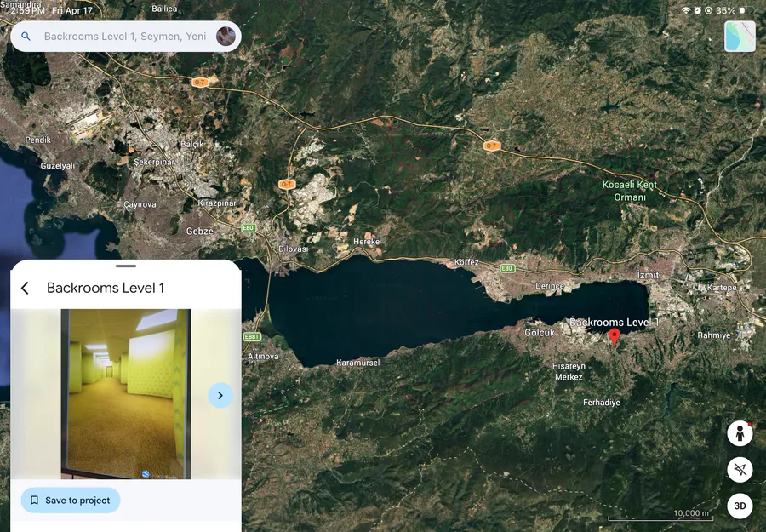Select the Hereke town label
This screenshot has width=766, height=532.
tap(366, 242)
